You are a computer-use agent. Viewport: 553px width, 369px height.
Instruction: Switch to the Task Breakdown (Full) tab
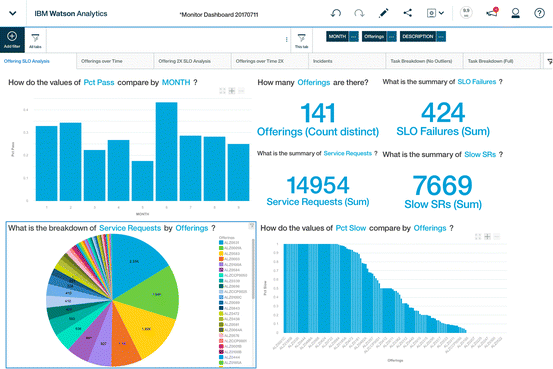[502, 61]
